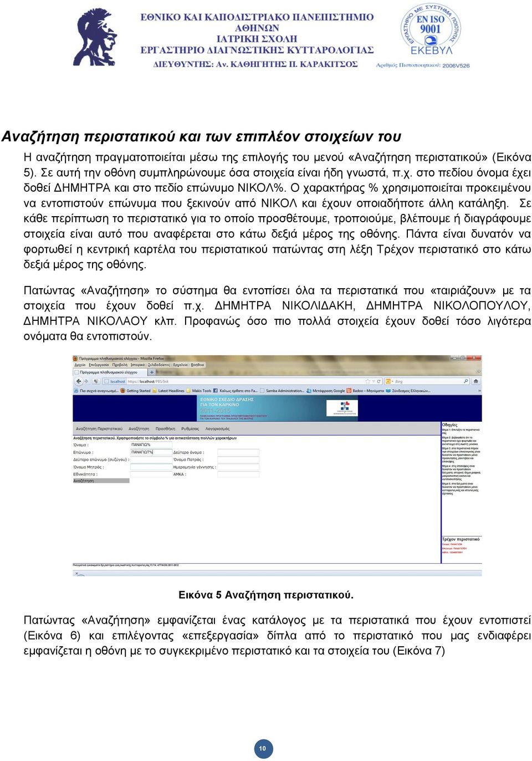Viewport: 532px width, 761px height.
Task: Open the Πιο συχνά αναγνωσμέ... bookmark
Action: tap(96, 391)
